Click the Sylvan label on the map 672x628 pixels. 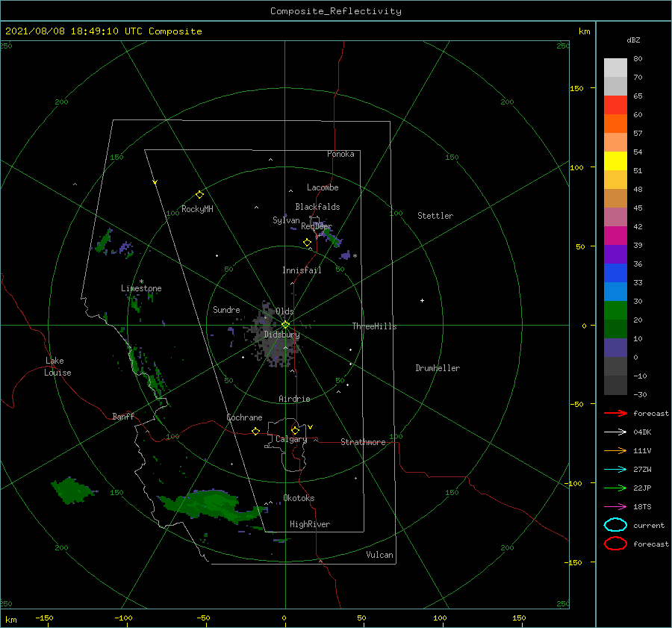(x=286, y=220)
